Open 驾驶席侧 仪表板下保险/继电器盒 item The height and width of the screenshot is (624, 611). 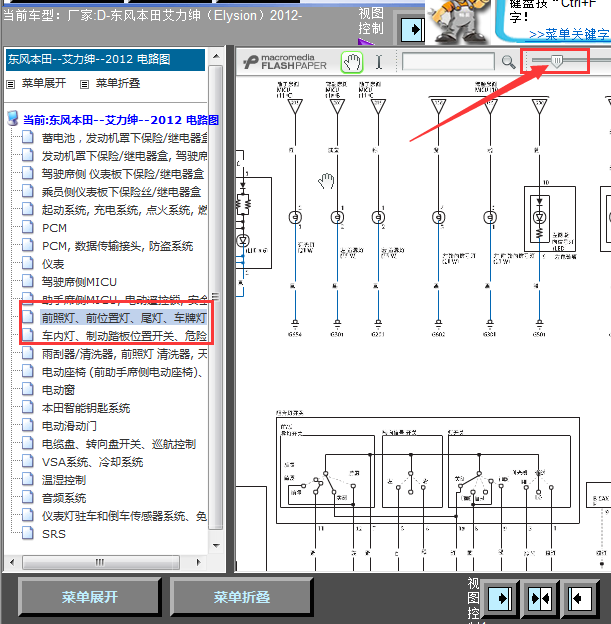pos(123,174)
